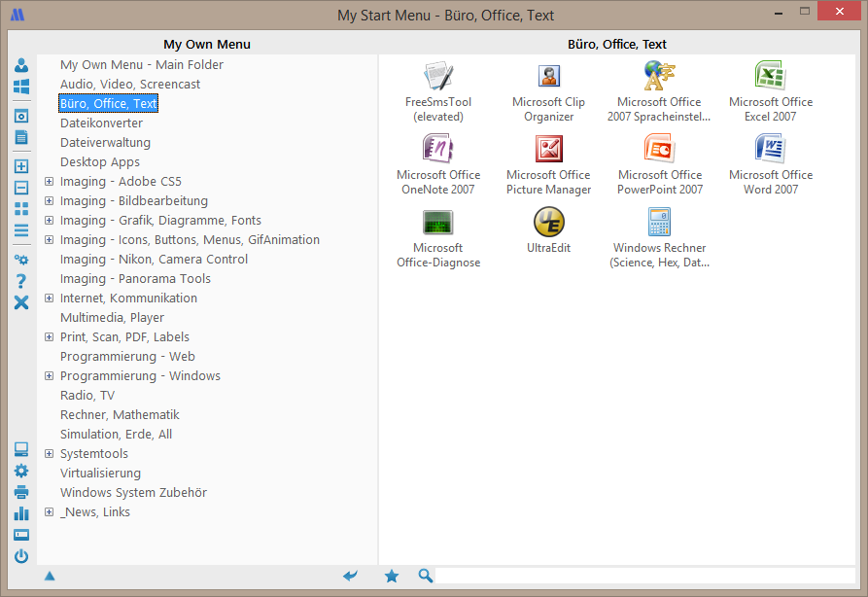Open help via the question mark icon
This screenshot has height=597, width=868.
(21, 281)
